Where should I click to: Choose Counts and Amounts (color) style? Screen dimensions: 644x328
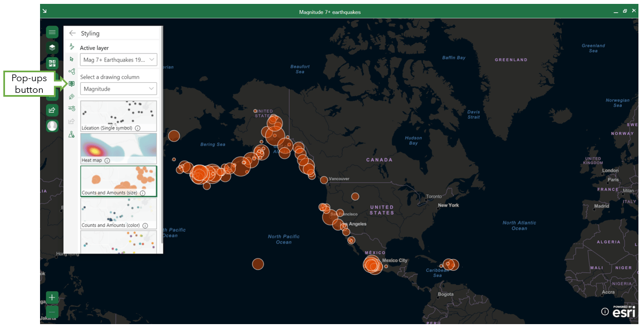[x=118, y=213]
